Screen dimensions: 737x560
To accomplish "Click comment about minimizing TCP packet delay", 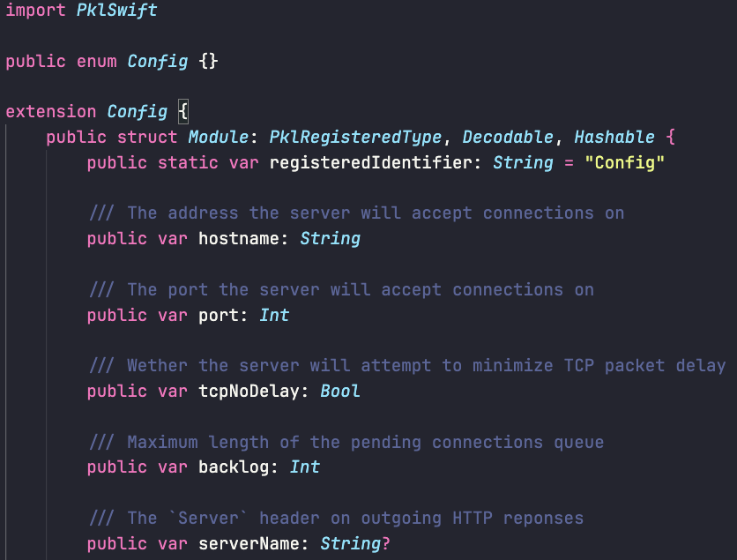I will [x=407, y=366].
